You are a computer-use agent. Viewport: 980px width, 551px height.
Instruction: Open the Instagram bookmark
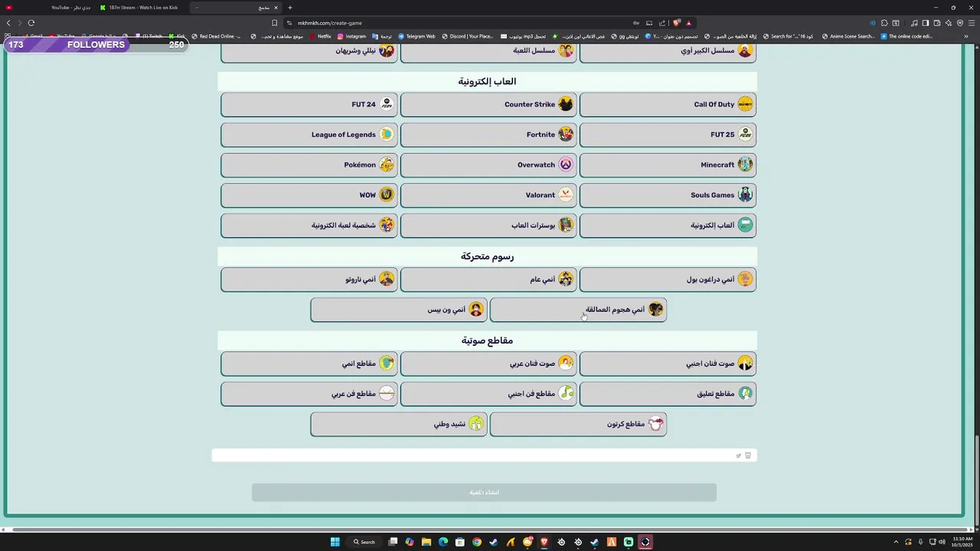(x=351, y=36)
